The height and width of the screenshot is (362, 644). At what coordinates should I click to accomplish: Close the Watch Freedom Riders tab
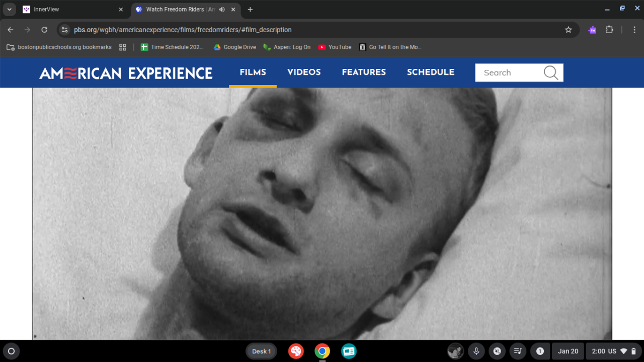tap(234, 10)
